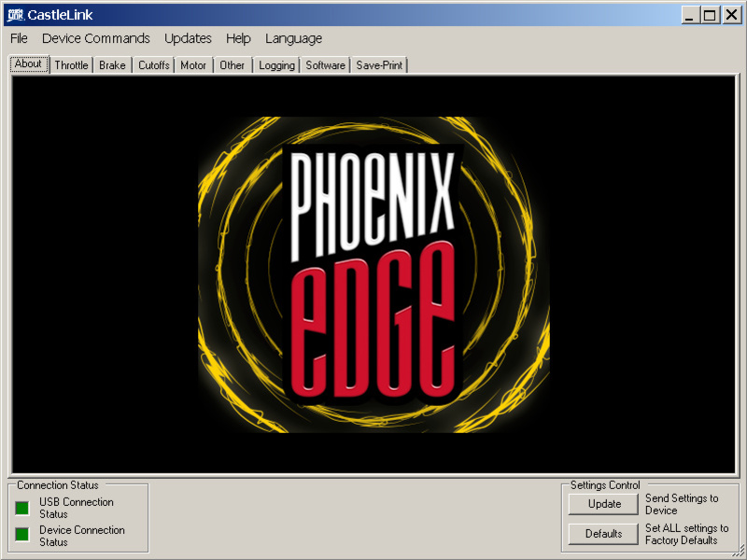Minimize the CastleLink window
This screenshot has height=560, width=747.
[x=689, y=15]
